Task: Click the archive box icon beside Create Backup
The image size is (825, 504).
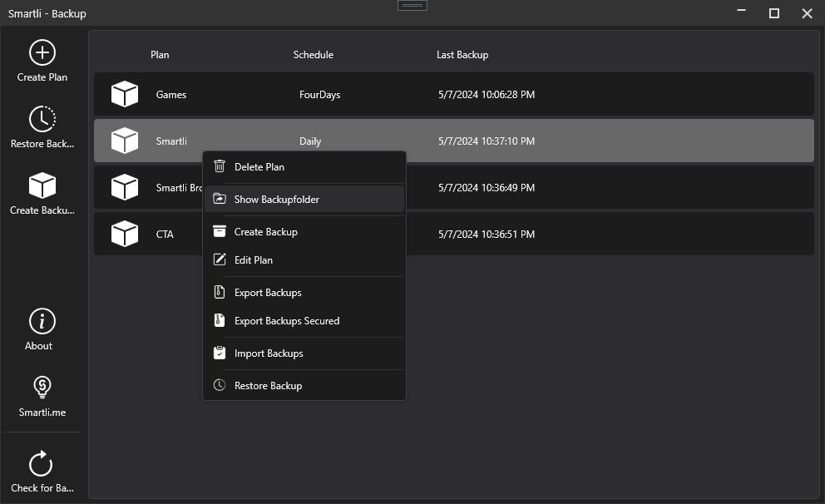Action: (220, 231)
